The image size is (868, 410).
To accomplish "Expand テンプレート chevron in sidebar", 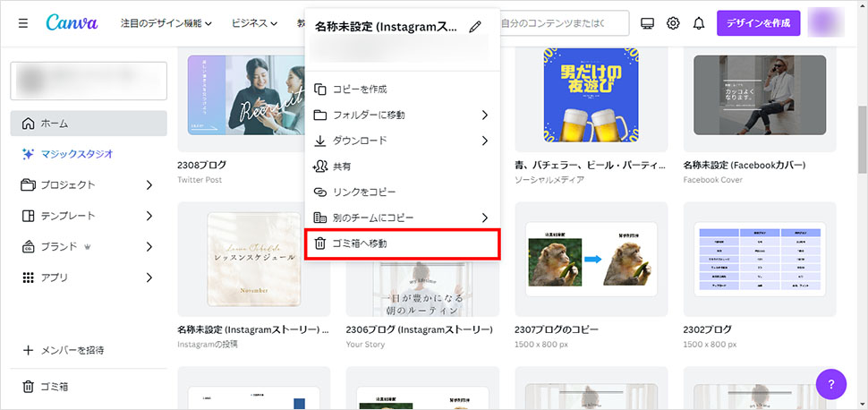I will 149,216.
